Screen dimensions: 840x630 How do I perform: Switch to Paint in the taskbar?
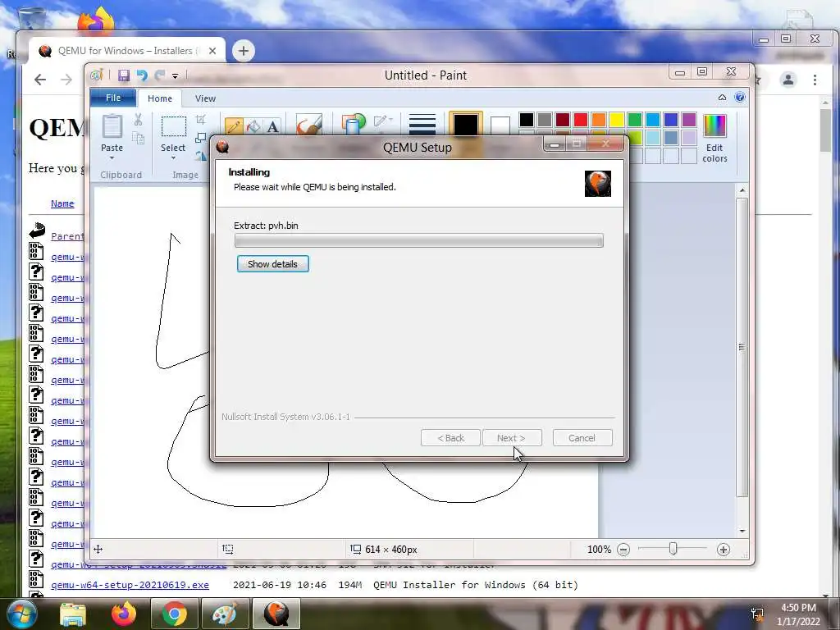225,614
